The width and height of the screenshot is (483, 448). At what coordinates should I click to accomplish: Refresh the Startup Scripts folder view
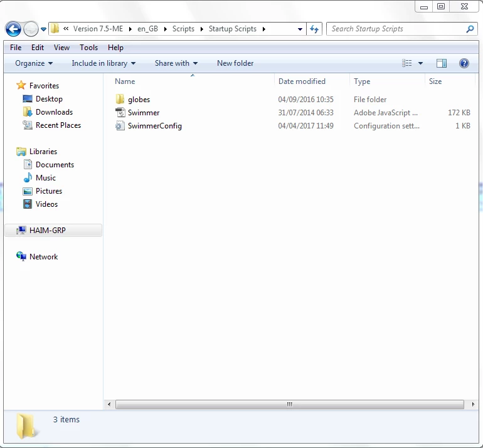tap(314, 29)
